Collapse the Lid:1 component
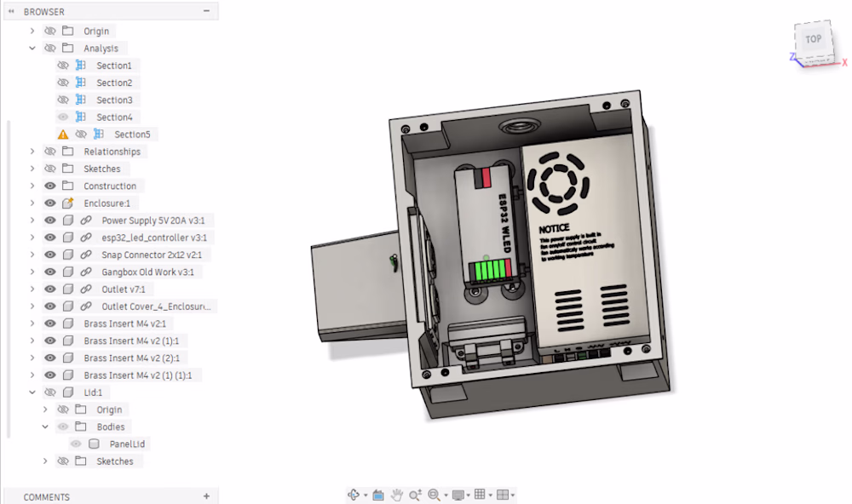Image resolution: width=852 pixels, height=504 pixels. click(32, 392)
